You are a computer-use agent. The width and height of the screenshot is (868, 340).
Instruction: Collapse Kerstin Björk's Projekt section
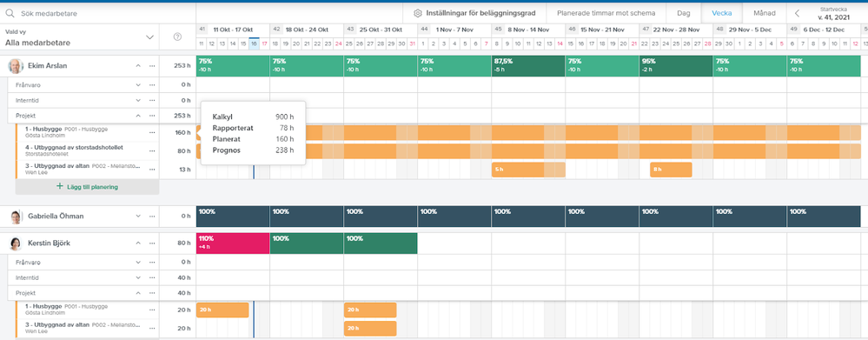(138, 293)
